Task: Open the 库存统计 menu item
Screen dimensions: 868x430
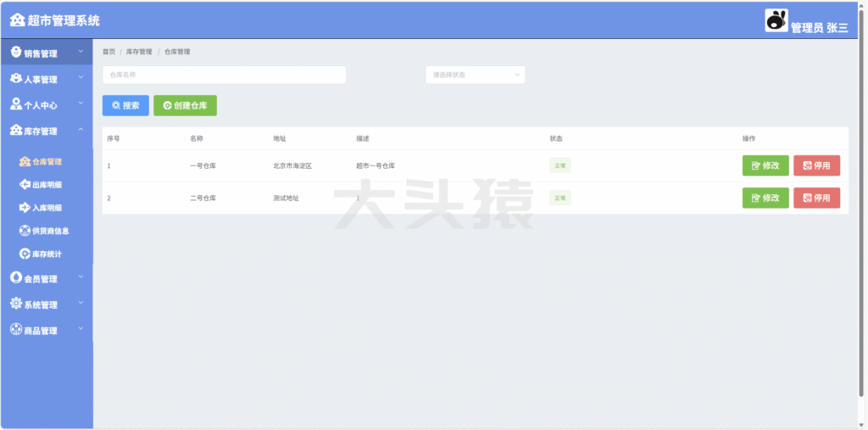Action: pos(47,254)
